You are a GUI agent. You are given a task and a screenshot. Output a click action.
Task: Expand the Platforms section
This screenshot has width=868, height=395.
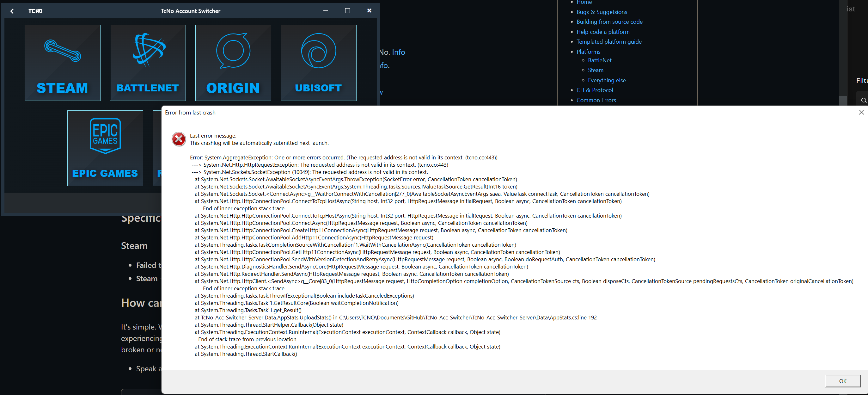tap(588, 51)
